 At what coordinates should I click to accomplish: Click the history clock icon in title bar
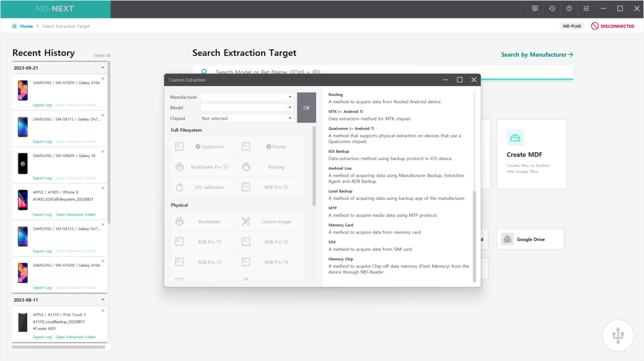pyautogui.click(x=552, y=9)
